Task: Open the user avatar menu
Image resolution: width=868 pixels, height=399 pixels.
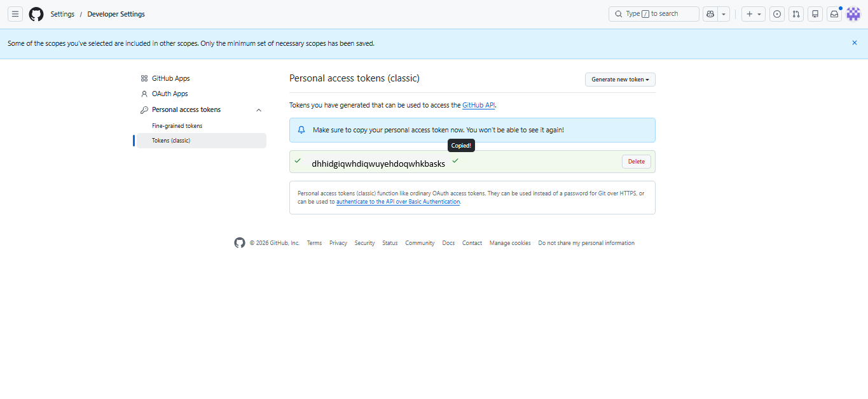Action: [x=853, y=14]
